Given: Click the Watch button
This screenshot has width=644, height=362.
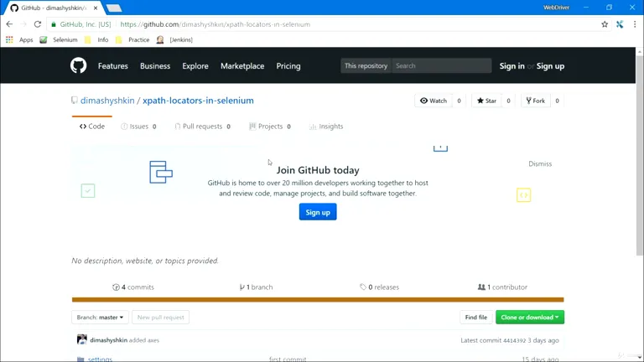Looking at the screenshot, I should tap(434, 101).
